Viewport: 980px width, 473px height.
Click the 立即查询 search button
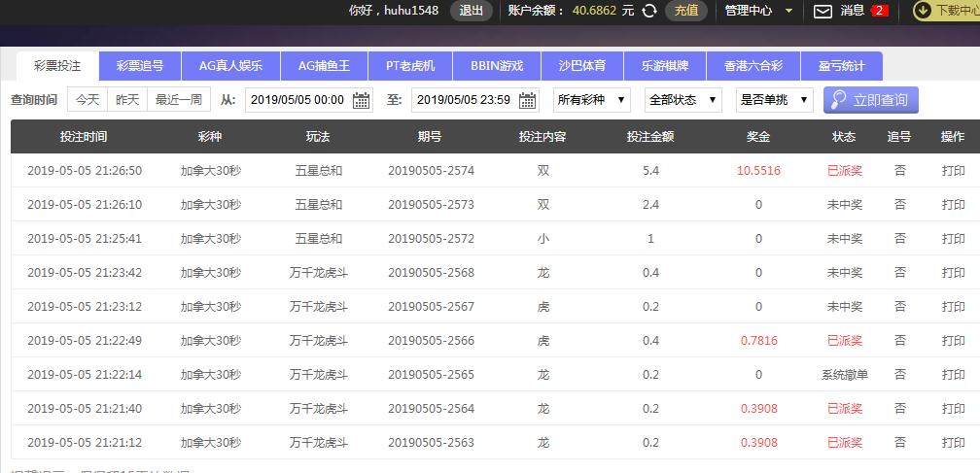coord(871,100)
